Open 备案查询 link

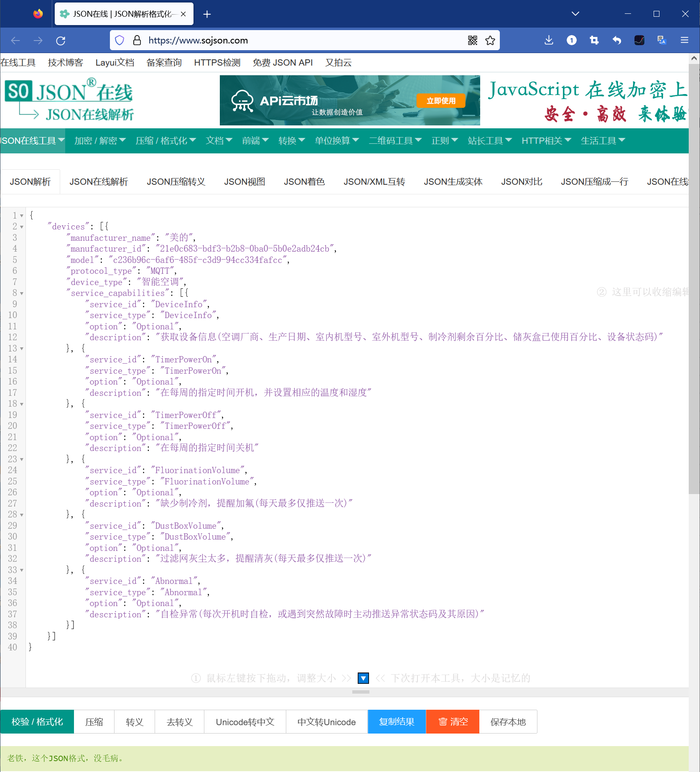[x=164, y=63]
